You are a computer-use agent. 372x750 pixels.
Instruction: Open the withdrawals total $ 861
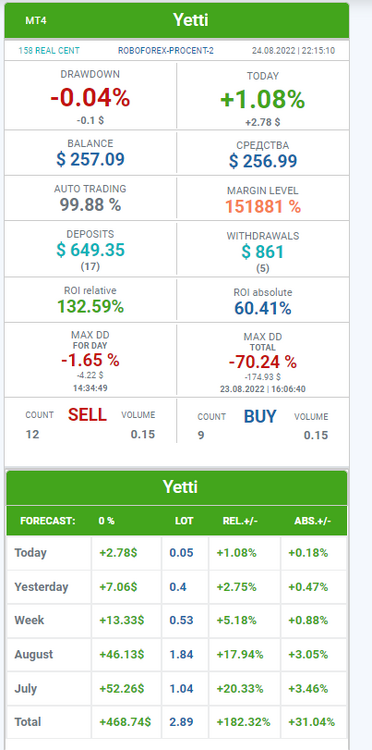263,252
